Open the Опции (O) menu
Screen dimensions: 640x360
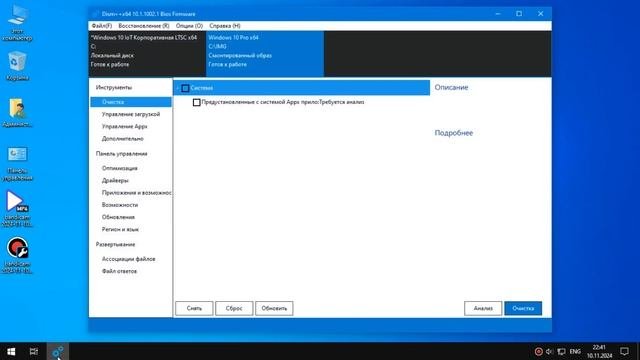[189, 26]
